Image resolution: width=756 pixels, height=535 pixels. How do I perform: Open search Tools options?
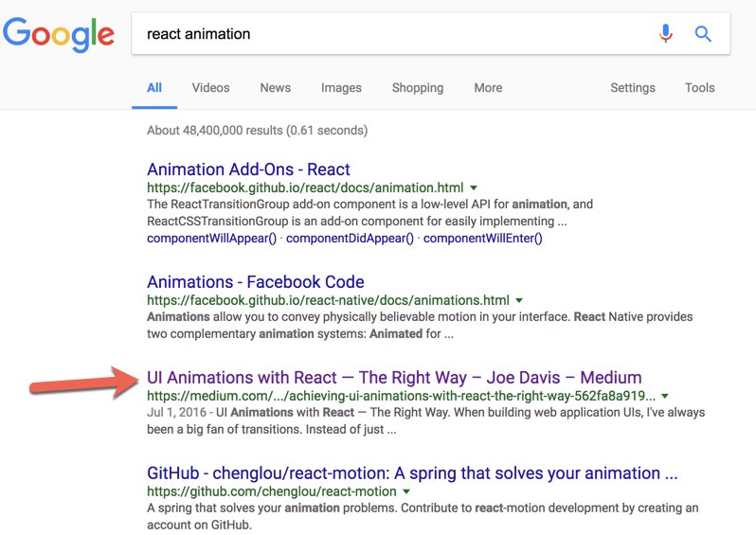pyautogui.click(x=699, y=88)
